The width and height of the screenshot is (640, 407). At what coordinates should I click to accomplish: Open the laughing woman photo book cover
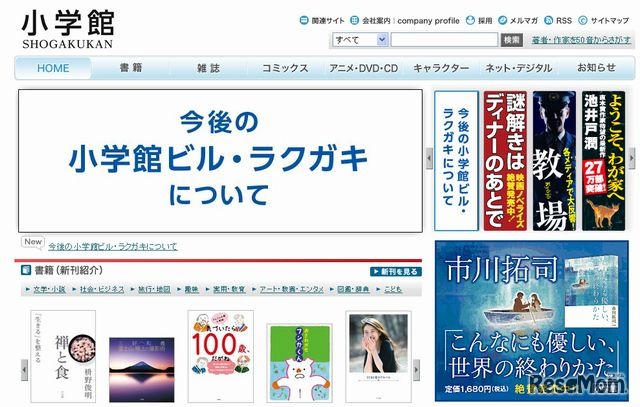pos(378,356)
